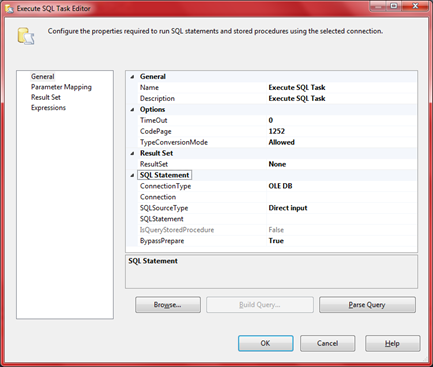
Task: Select the Connection property label
Action: (158, 197)
